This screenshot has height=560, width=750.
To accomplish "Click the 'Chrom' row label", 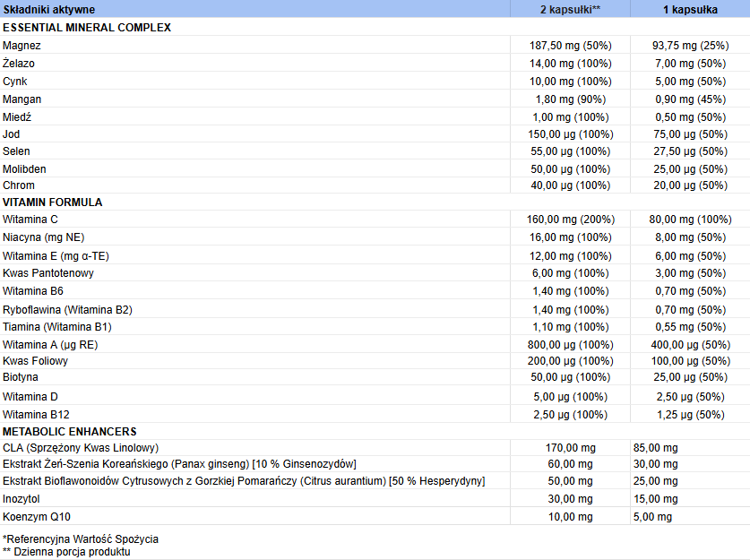I will [19, 185].
